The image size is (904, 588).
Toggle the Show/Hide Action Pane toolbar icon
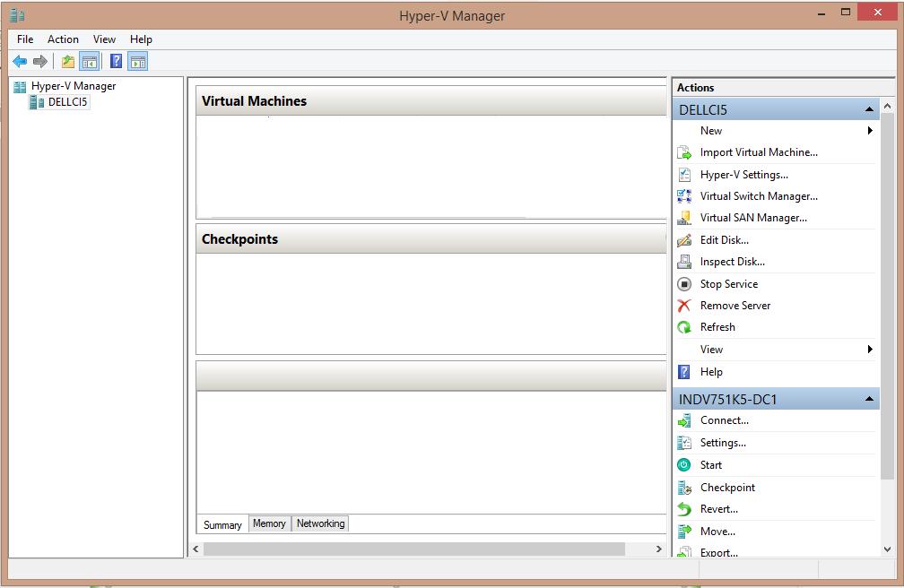point(138,61)
